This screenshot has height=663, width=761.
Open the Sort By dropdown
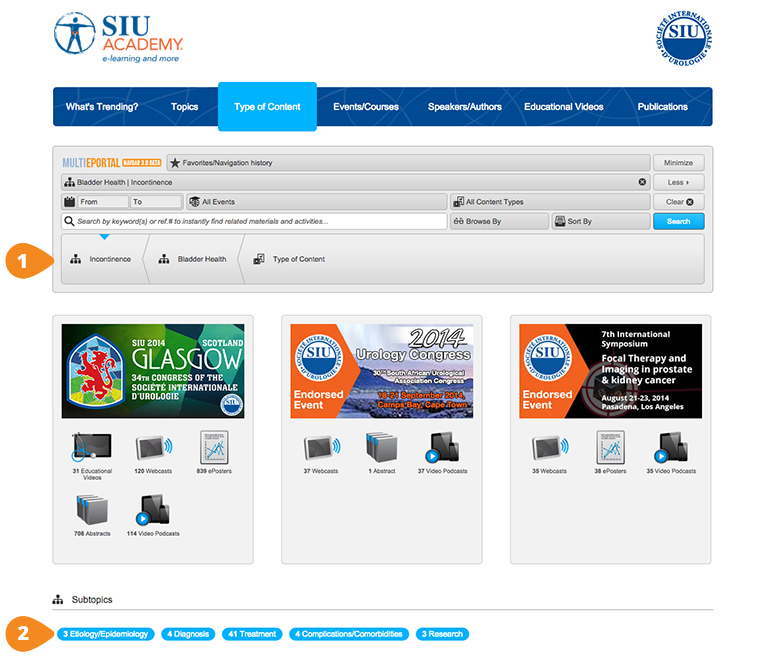point(601,221)
